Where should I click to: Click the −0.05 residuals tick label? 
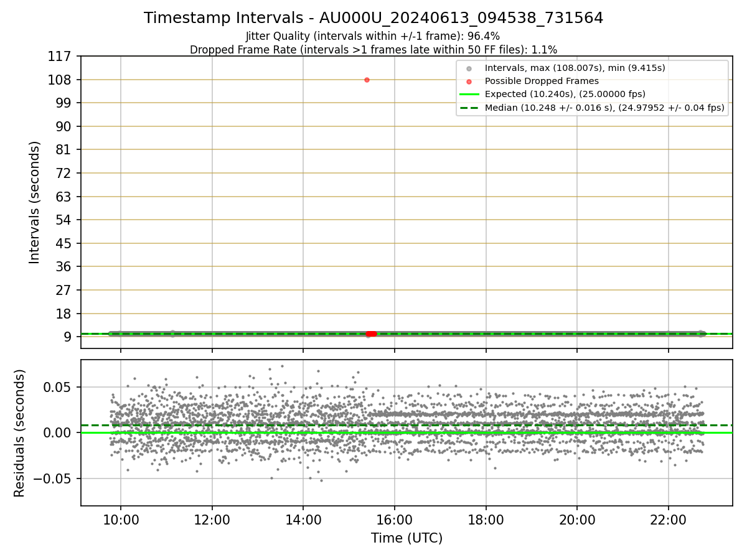pyautogui.click(x=54, y=479)
